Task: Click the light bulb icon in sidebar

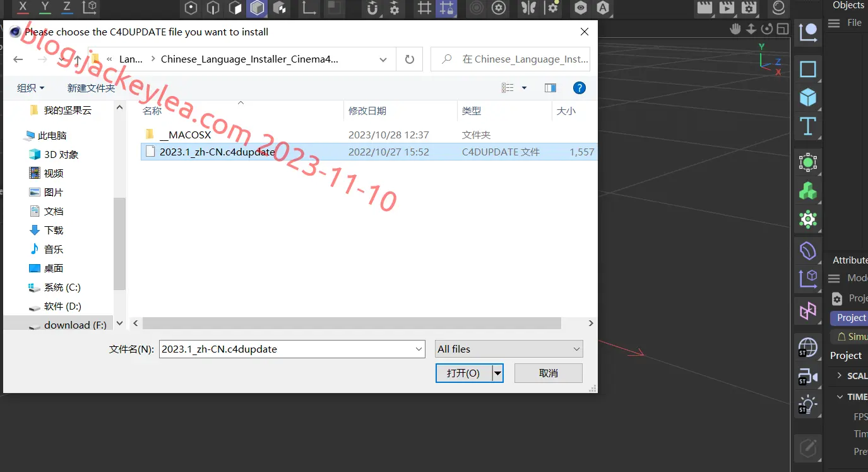Action: 807,404
